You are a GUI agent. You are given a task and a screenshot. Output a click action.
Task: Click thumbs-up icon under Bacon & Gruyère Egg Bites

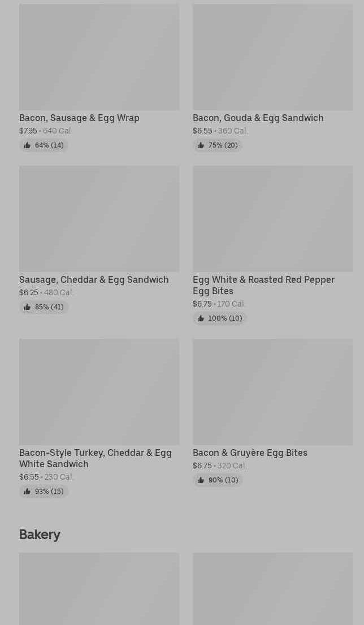coord(201,480)
